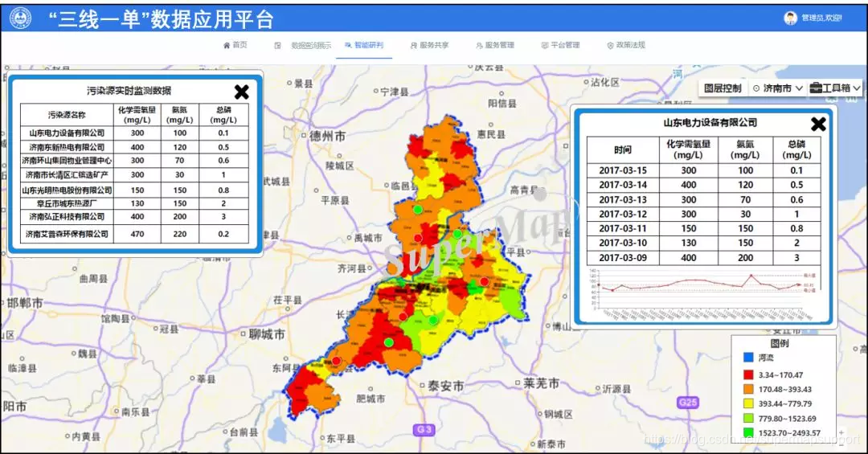Click the 2017-03-09 date cell
868x454 pixels.
point(623,258)
